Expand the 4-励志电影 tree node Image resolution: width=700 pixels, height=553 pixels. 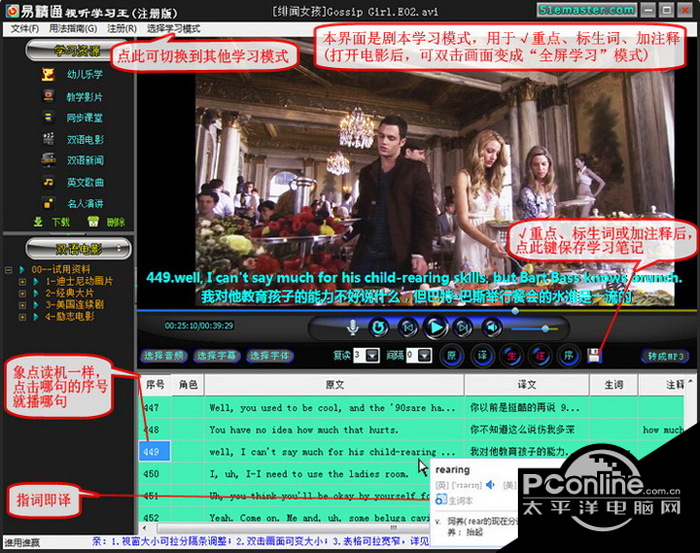click(22, 317)
